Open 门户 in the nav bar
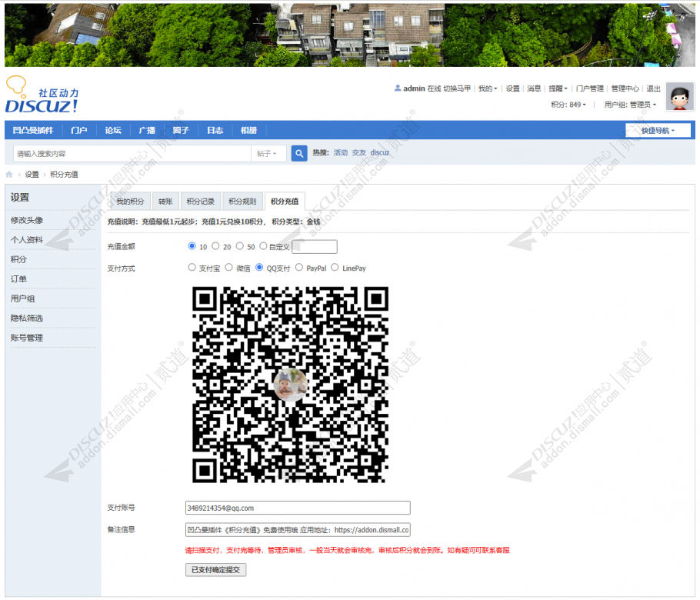Viewport: 700px width, 600px height. click(x=79, y=130)
